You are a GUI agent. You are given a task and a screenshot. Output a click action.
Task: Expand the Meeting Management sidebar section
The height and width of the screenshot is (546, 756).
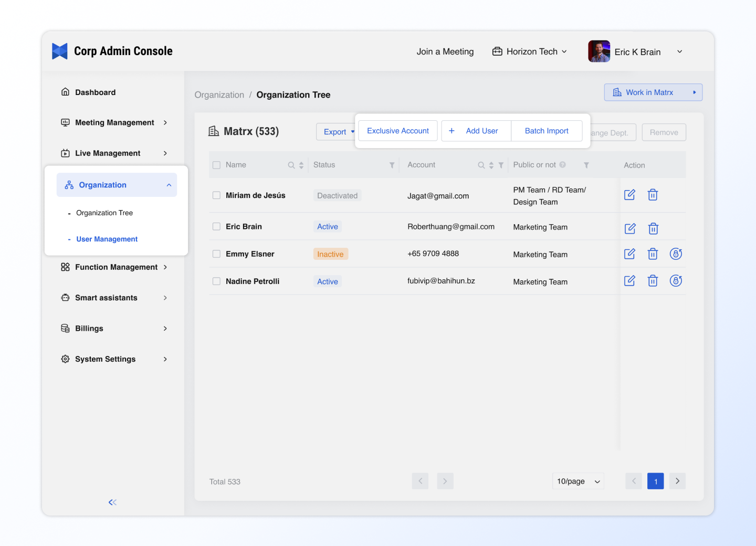(x=114, y=123)
